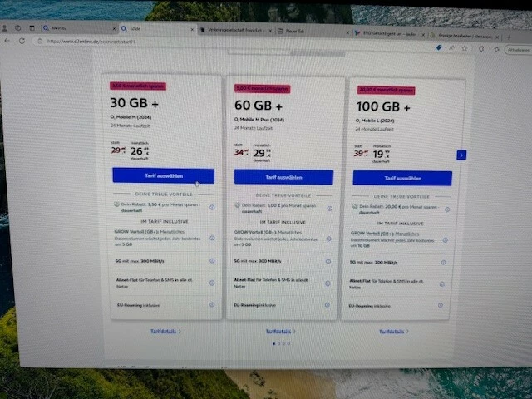Choose Tarif auswählen for 100 GB plan

402,178
